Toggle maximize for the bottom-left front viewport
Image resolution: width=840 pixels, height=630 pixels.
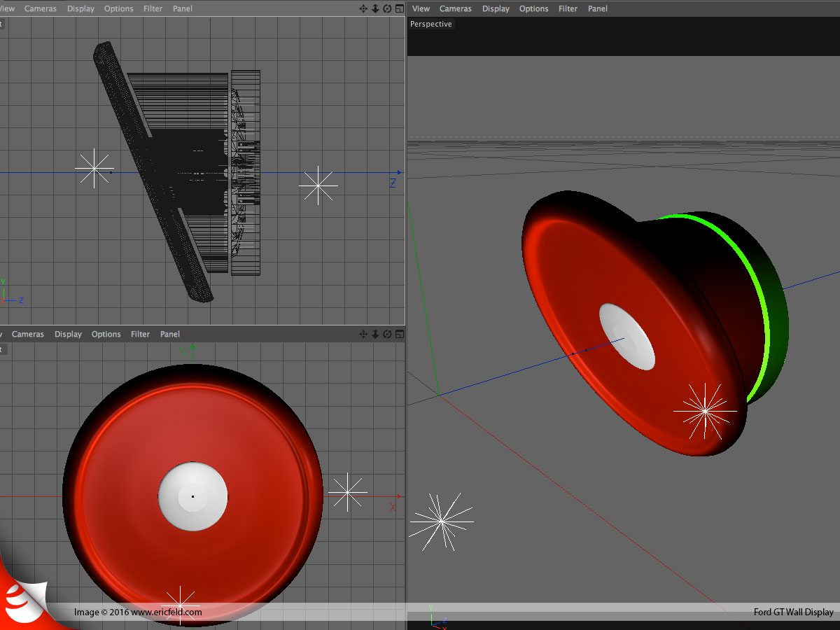pyautogui.click(x=399, y=334)
